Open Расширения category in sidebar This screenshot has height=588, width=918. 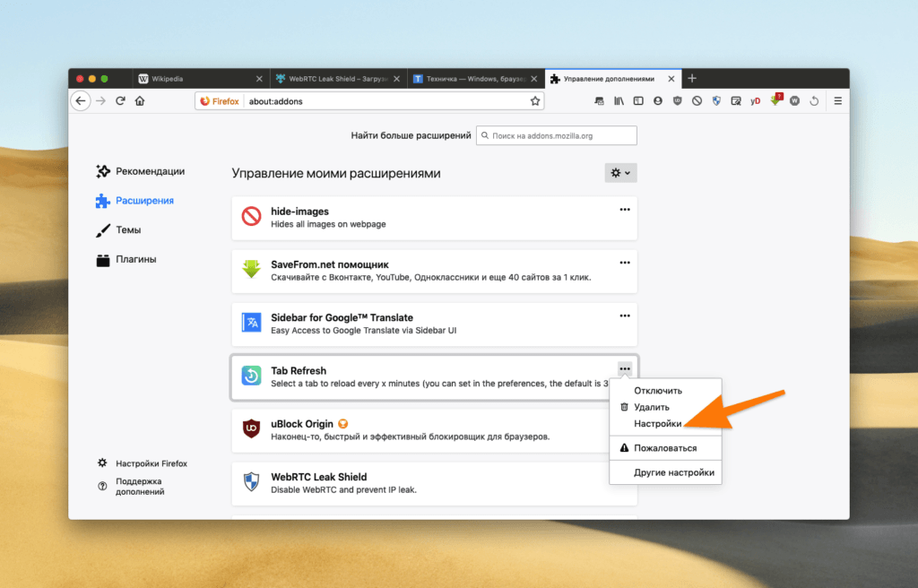coord(134,200)
